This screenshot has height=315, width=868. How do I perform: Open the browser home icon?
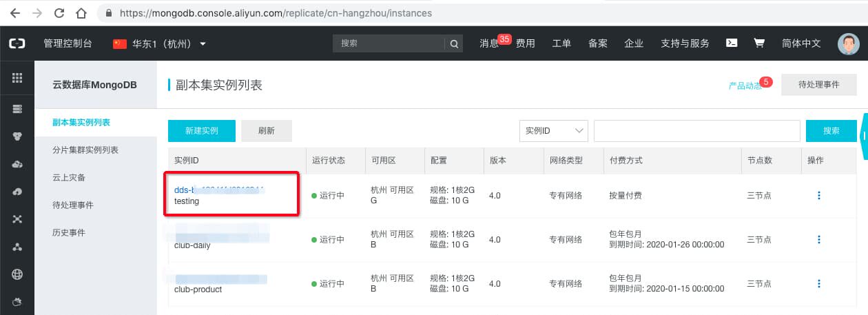point(81,12)
